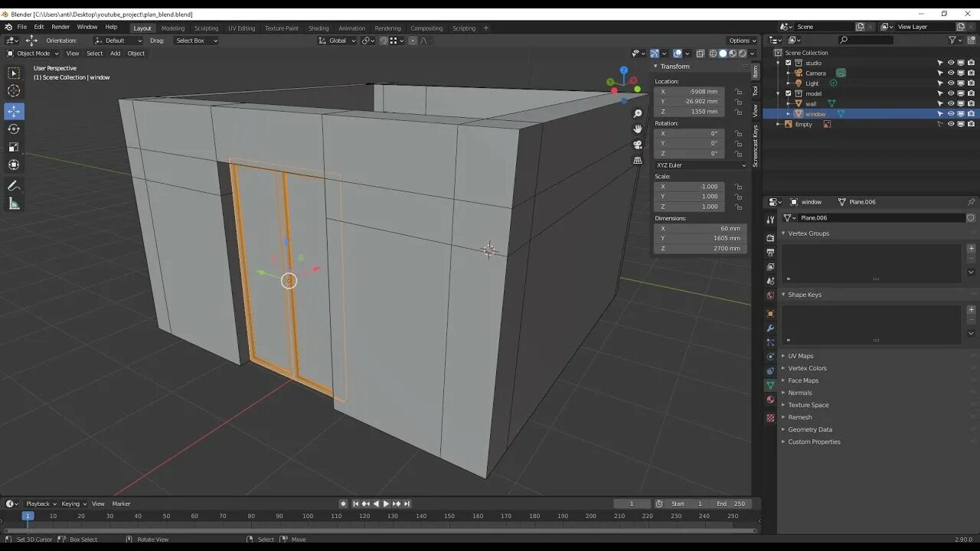Hide the Camera object with eye icon
Screen dimensions: 980x551
click(951, 73)
